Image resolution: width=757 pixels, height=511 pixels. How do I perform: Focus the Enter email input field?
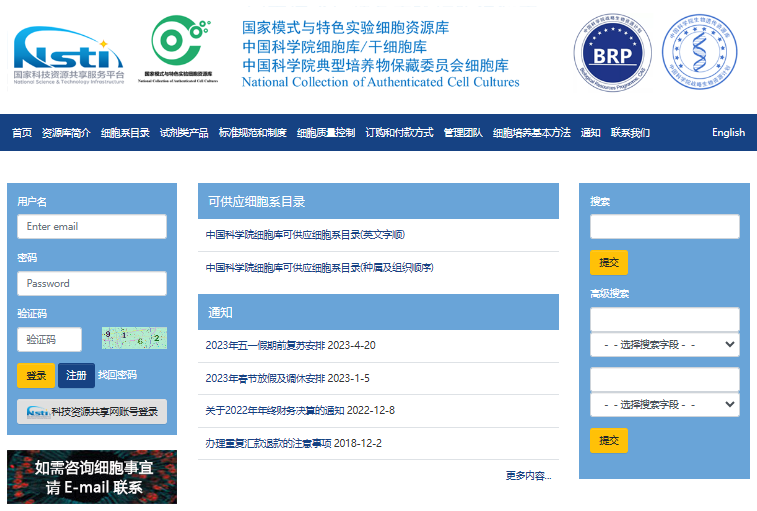(92, 227)
